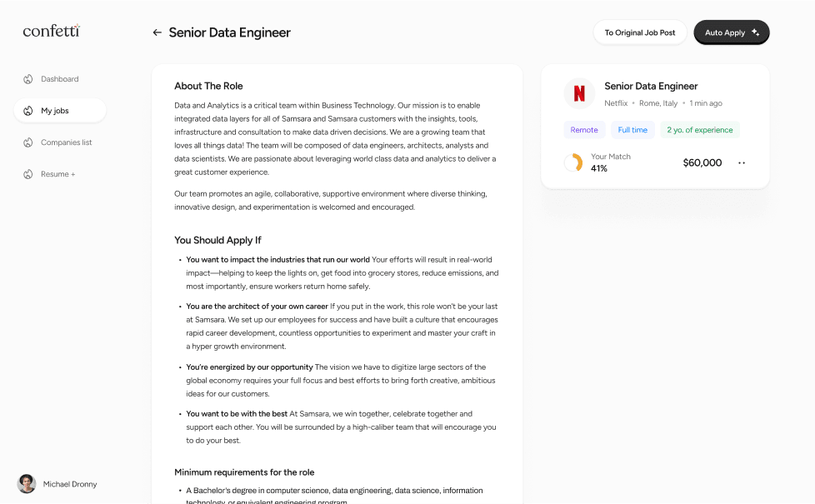The image size is (815, 504).
Task: Click the Your Match progress ring
Action: pos(573,162)
